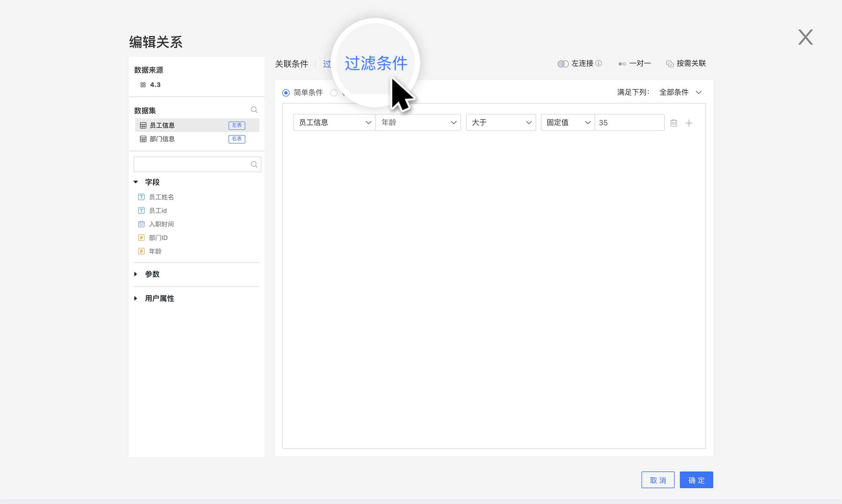Viewport: 842px width, 504px height.
Task: Click the 部门信息 table grid icon
Action: pyautogui.click(x=143, y=139)
